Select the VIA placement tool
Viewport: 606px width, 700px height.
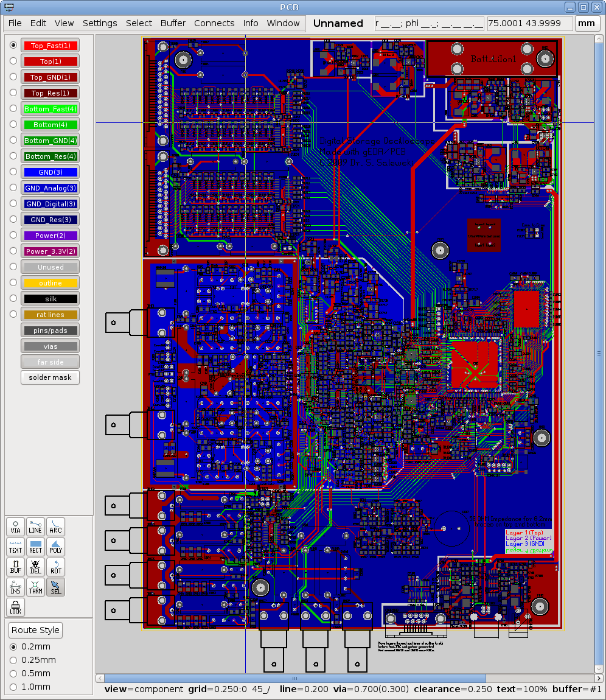15,527
